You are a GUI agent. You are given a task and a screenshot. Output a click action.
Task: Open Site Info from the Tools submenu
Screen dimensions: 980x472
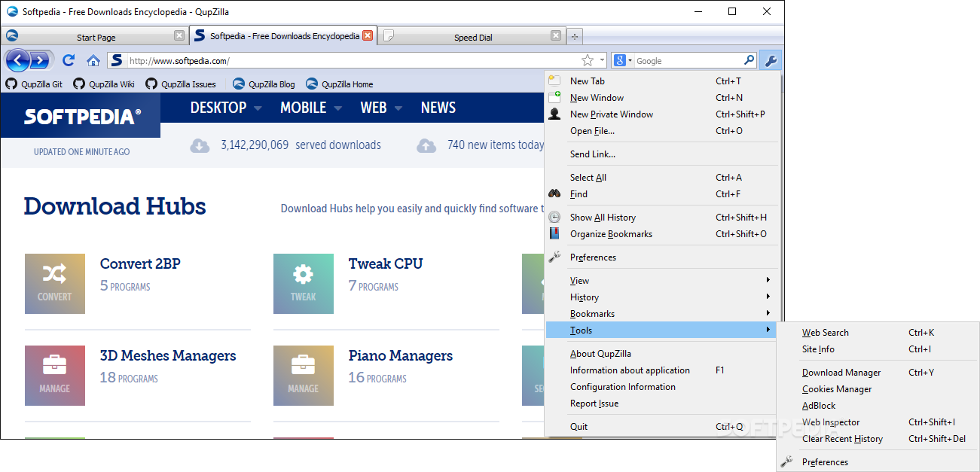pyautogui.click(x=878, y=349)
